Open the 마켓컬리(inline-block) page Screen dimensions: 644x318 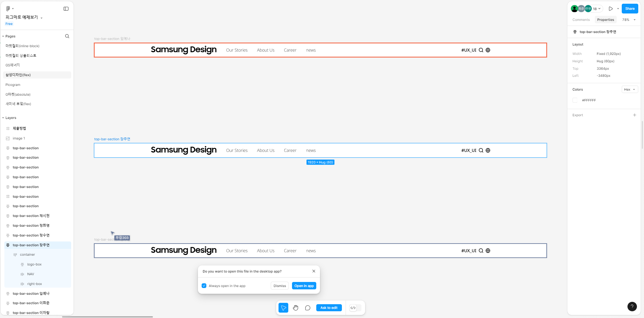23,46
